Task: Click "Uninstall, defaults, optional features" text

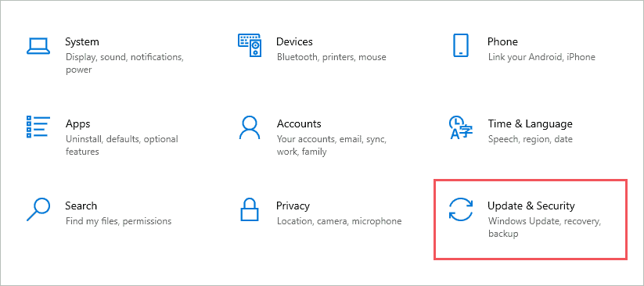Action: (122, 145)
